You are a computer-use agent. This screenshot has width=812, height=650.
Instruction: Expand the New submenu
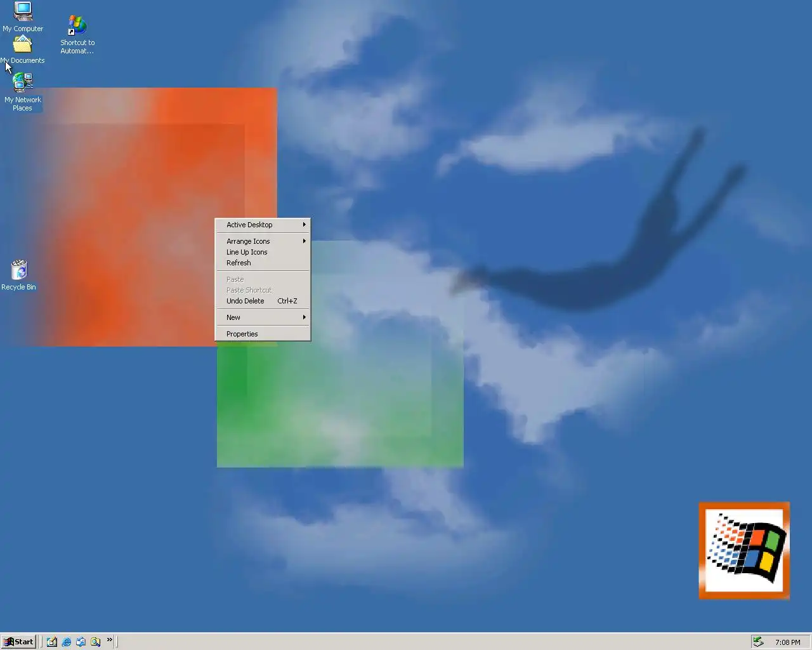tap(263, 317)
